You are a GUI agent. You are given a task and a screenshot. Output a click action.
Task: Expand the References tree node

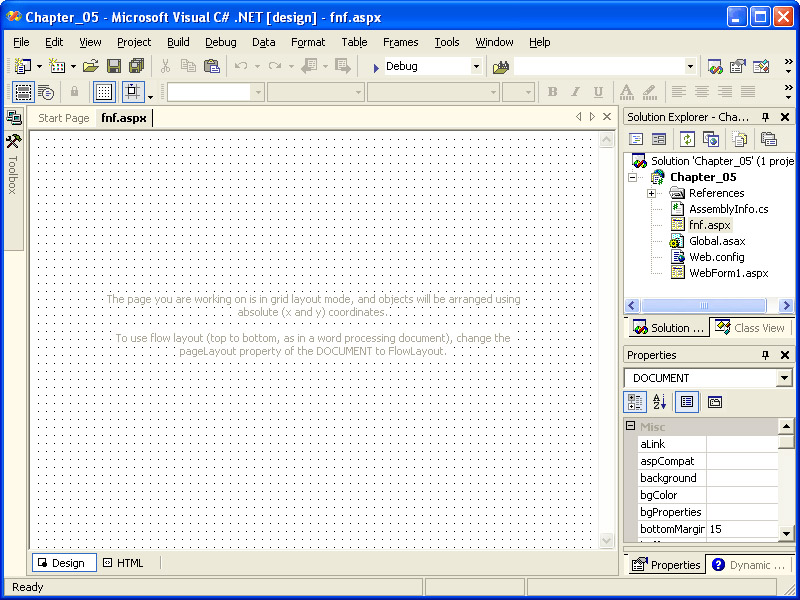(x=651, y=193)
